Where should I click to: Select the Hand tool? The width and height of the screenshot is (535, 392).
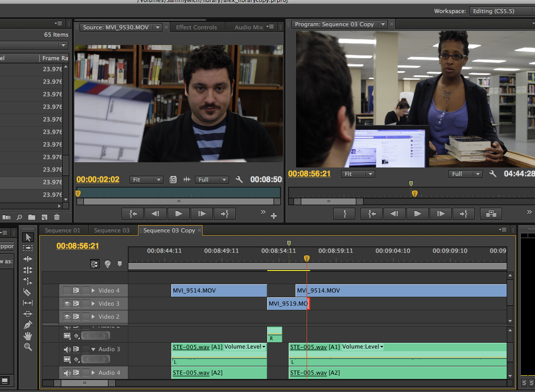(28, 336)
